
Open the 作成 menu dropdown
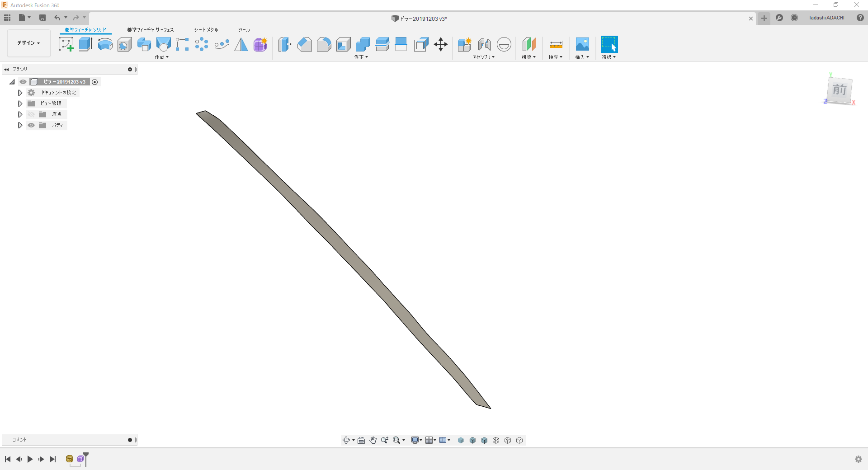click(162, 57)
